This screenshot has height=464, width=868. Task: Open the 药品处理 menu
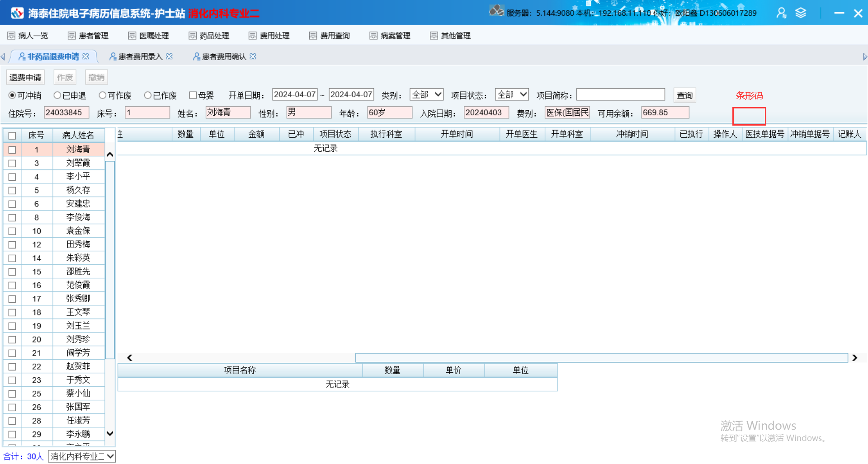coord(209,36)
